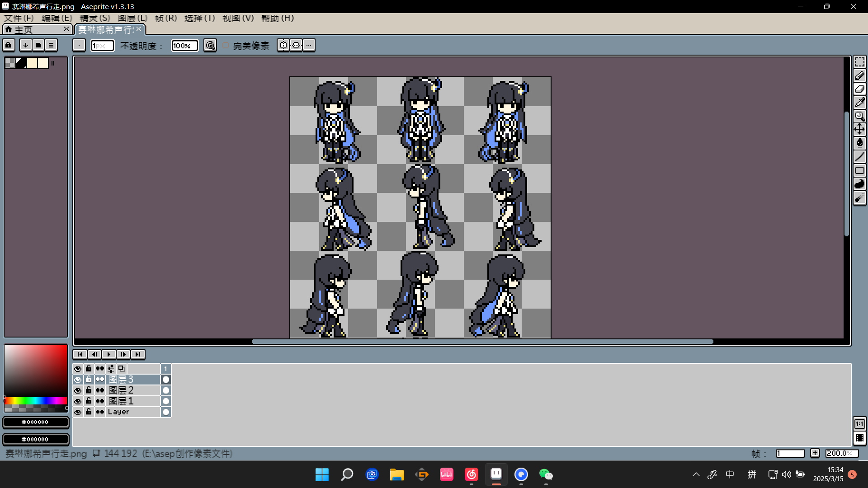Go to previous frame button
The image size is (868, 488).
94,355
